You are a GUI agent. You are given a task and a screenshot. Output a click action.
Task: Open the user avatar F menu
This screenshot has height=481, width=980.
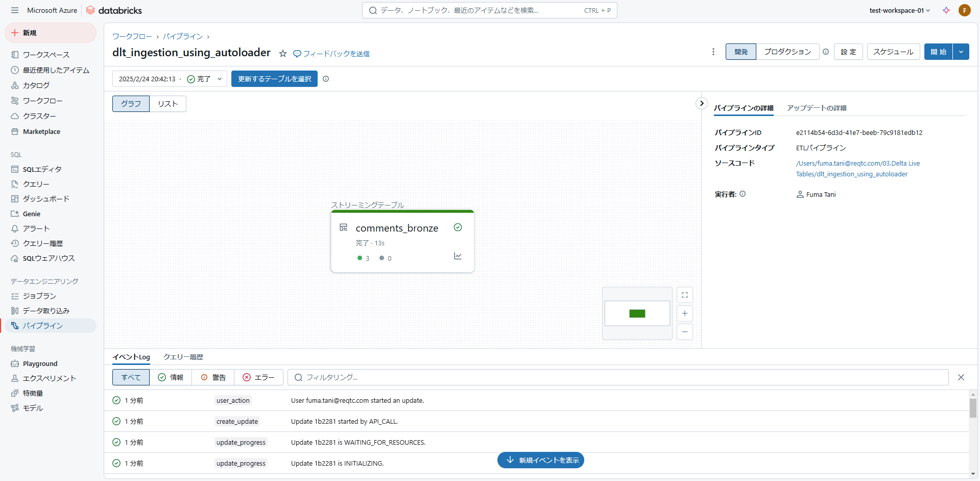965,10
